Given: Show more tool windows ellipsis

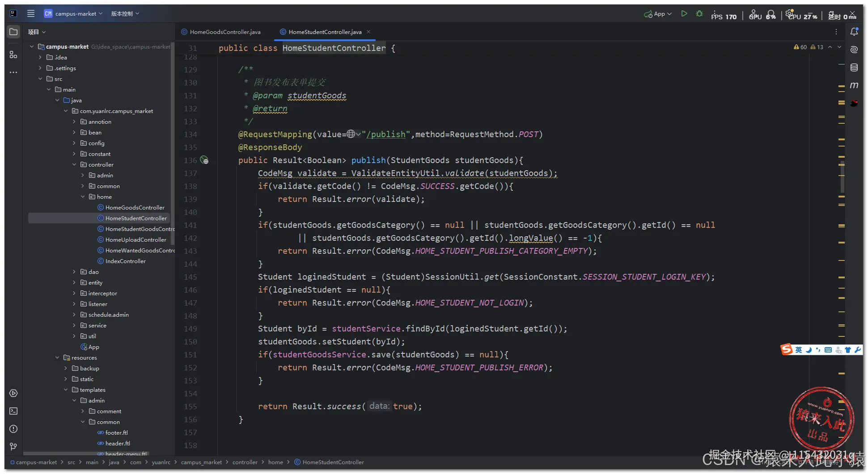Looking at the screenshot, I should 13,72.
